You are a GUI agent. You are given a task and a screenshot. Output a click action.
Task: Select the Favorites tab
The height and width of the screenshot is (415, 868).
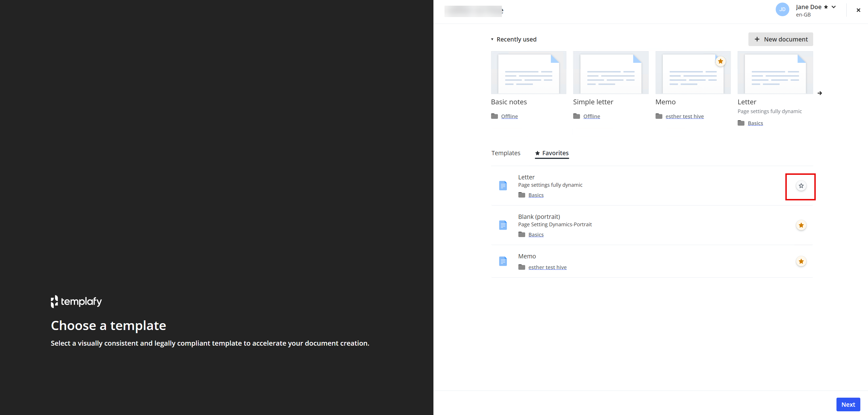tap(552, 153)
